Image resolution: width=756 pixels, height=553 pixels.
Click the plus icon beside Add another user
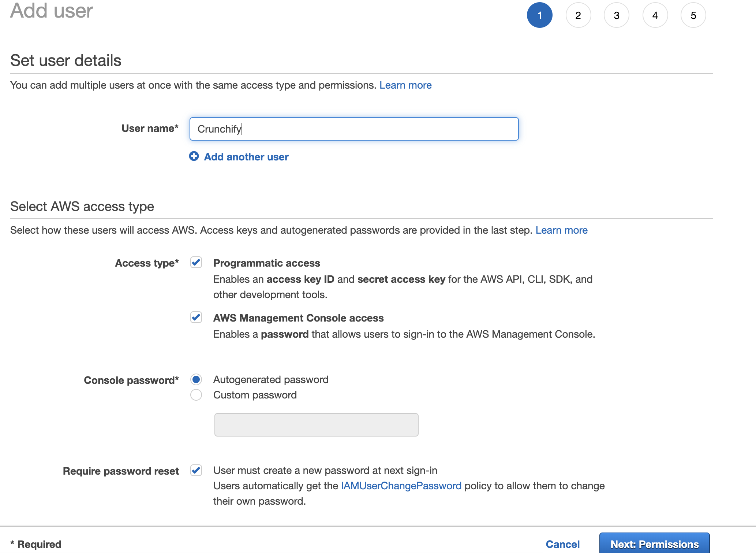(x=194, y=156)
